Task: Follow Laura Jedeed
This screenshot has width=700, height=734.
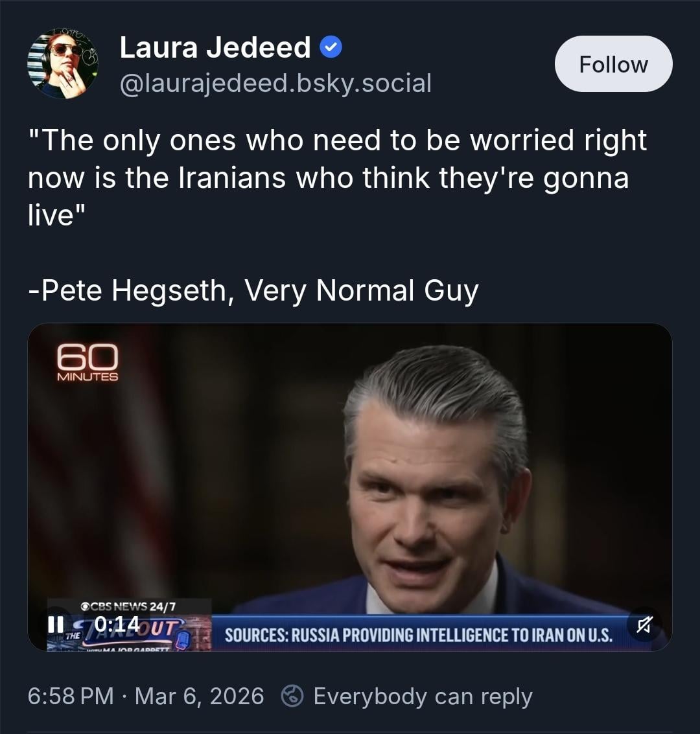Action: pyautogui.click(x=613, y=64)
